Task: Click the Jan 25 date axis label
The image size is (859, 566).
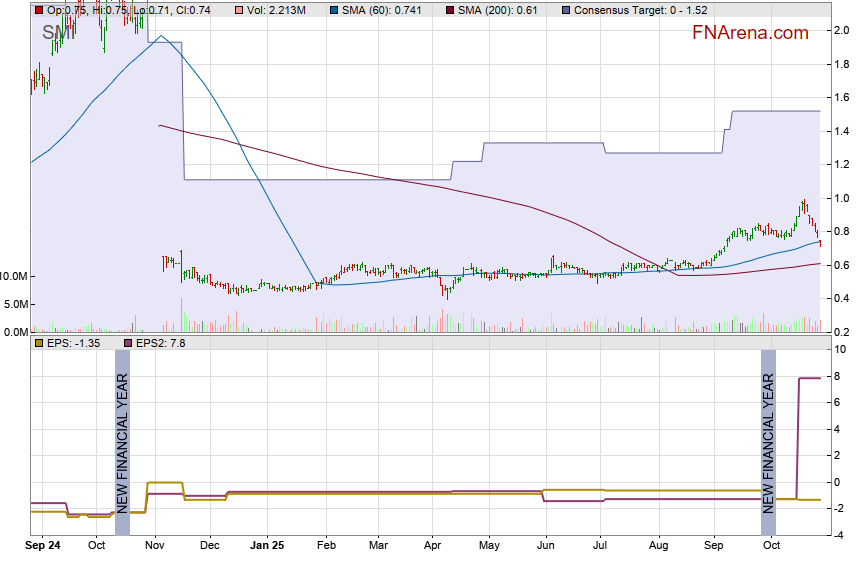Action: tap(267, 547)
